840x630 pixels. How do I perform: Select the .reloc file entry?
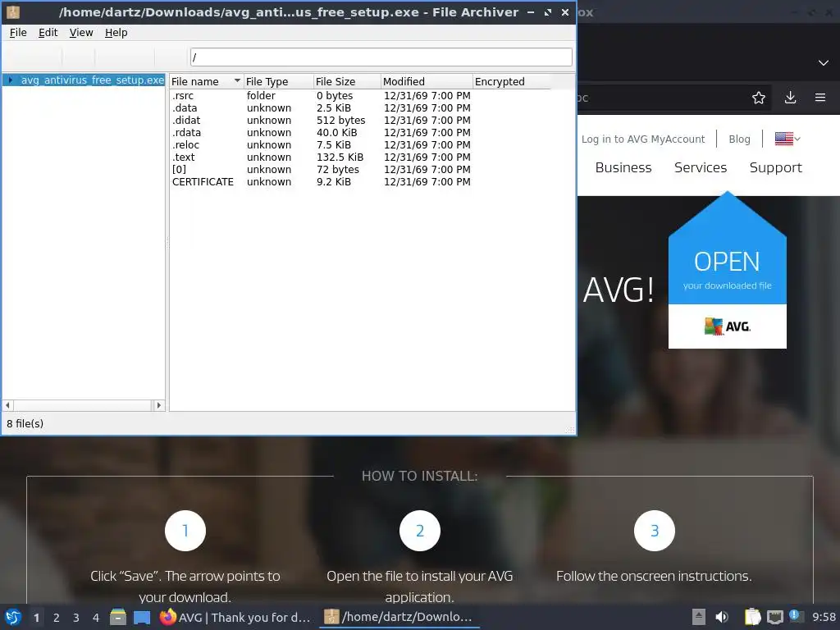tap(185, 144)
